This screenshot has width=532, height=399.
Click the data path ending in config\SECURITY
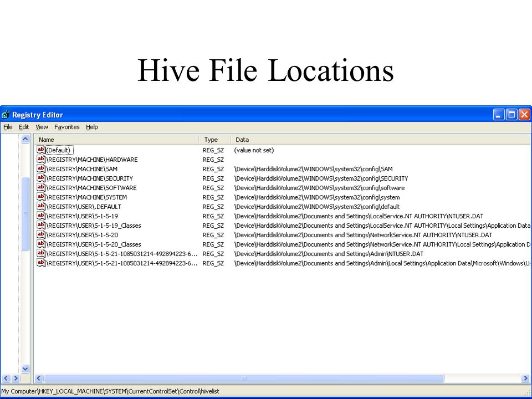[x=321, y=178]
